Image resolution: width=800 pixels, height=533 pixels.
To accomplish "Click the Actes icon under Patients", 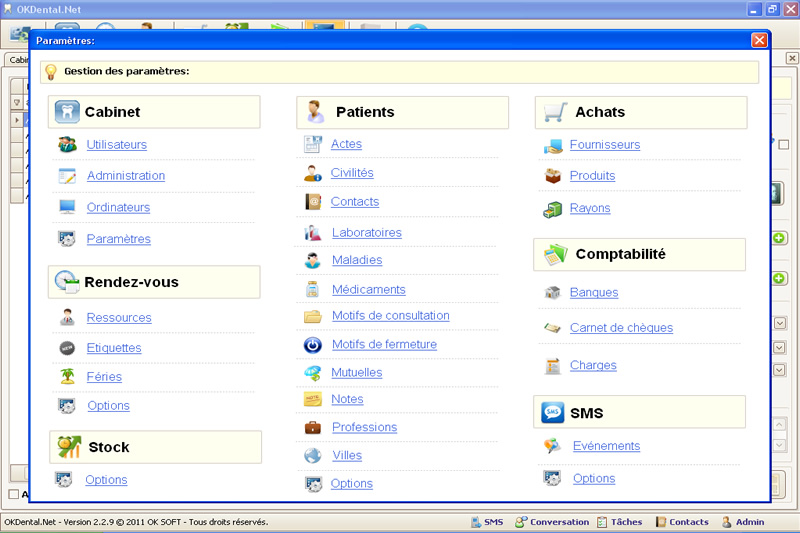I will tap(312, 144).
